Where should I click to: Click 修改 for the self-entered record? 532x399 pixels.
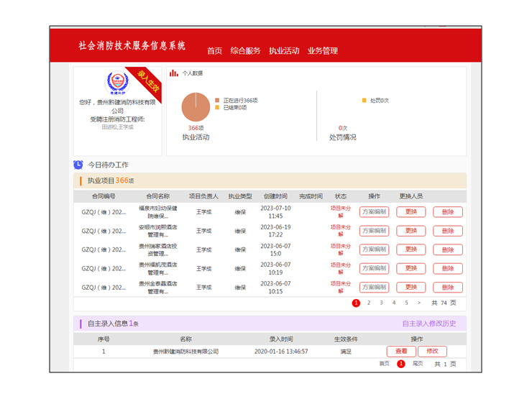click(x=432, y=352)
